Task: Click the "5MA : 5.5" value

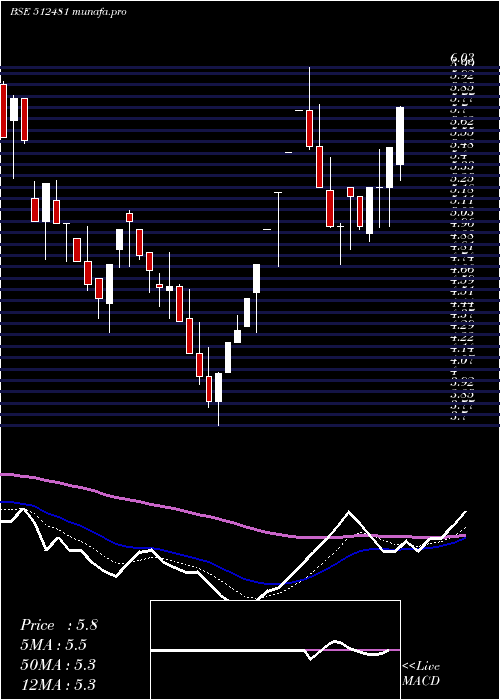Action: point(53,645)
